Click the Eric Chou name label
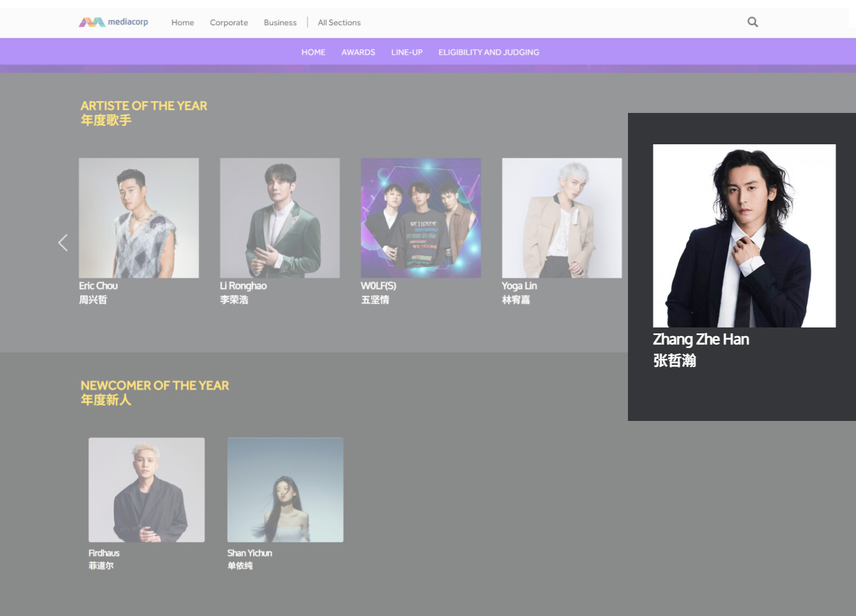The image size is (856, 616). 98,286
